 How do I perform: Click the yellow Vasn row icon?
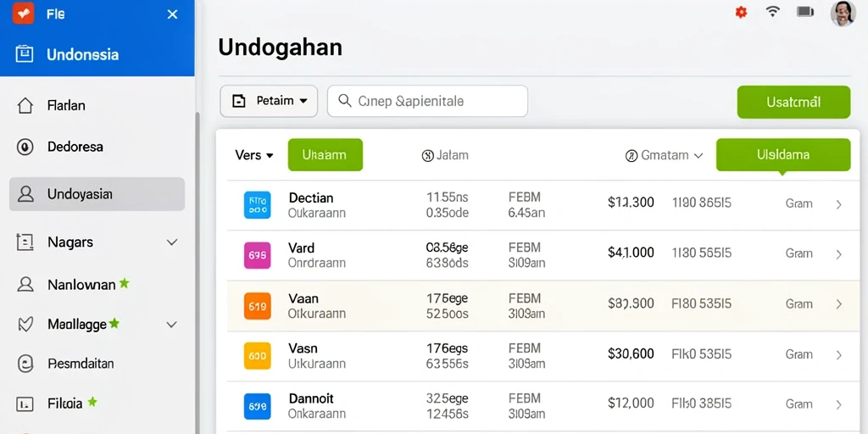pyautogui.click(x=258, y=356)
